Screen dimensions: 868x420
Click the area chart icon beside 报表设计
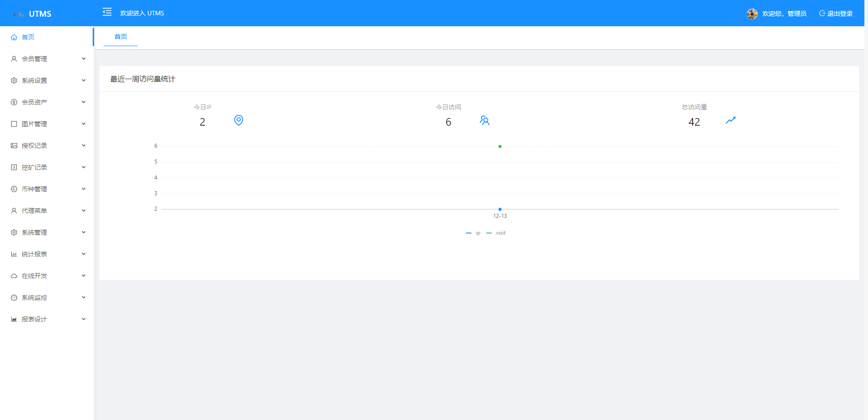[14, 319]
